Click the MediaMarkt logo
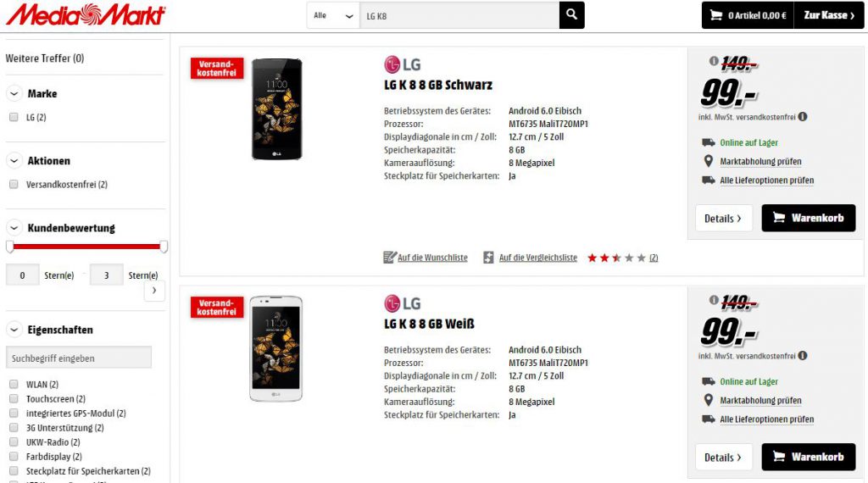 pos(86,15)
